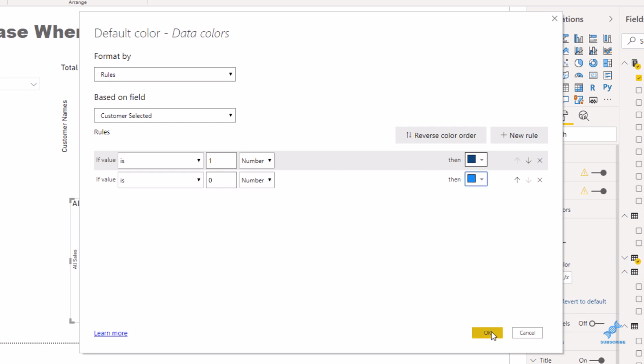Select the multi-row card visual
644x364 pixels.
pos(607,75)
